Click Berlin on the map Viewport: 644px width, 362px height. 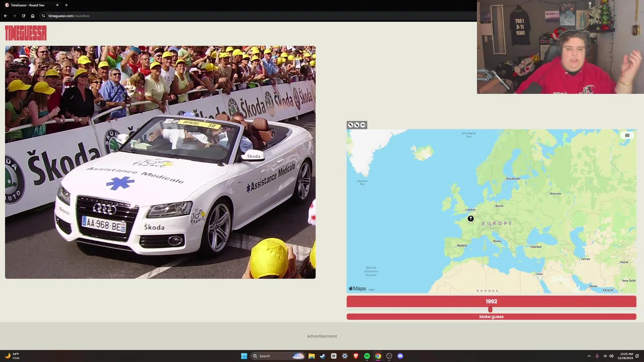point(499,206)
